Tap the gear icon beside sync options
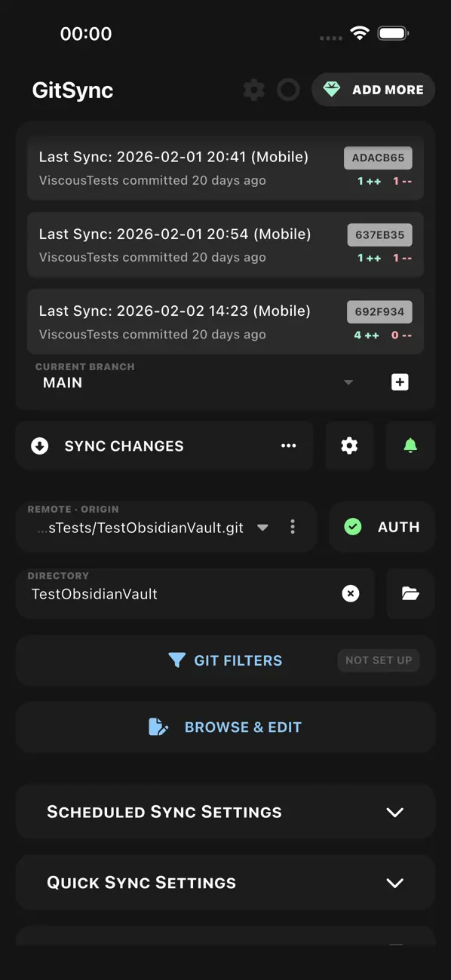 349,446
